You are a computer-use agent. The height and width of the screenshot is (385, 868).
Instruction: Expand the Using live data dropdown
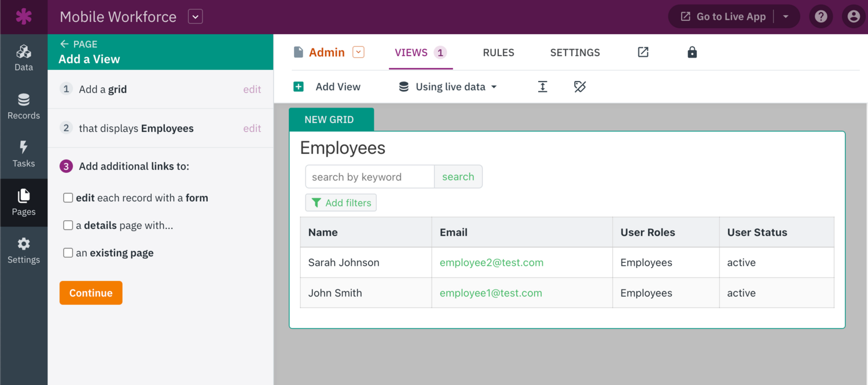pos(447,86)
